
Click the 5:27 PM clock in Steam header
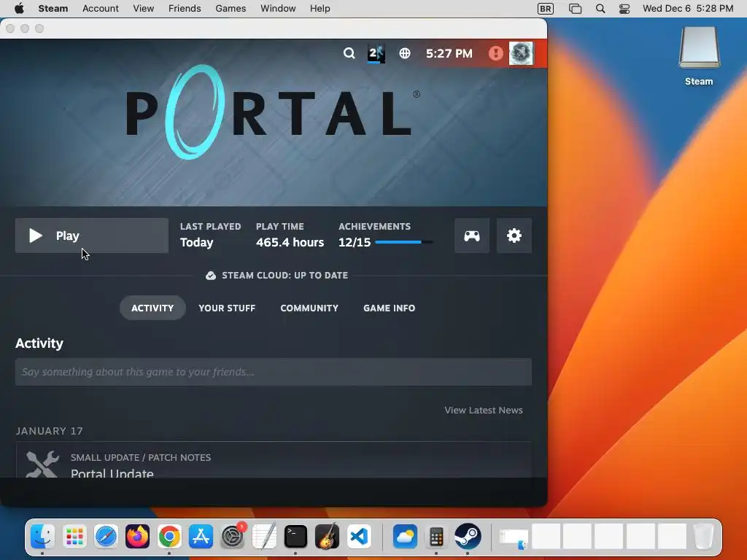[x=449, y=53]
